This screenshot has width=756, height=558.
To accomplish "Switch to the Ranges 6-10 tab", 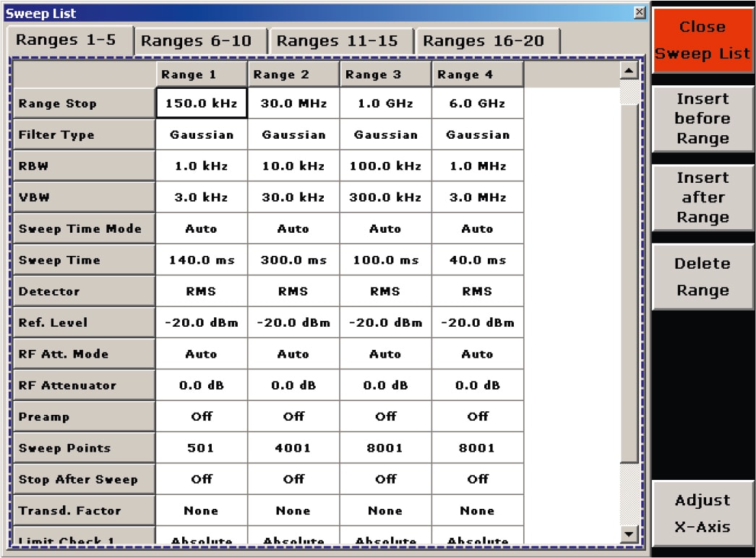I will point(200,40).
